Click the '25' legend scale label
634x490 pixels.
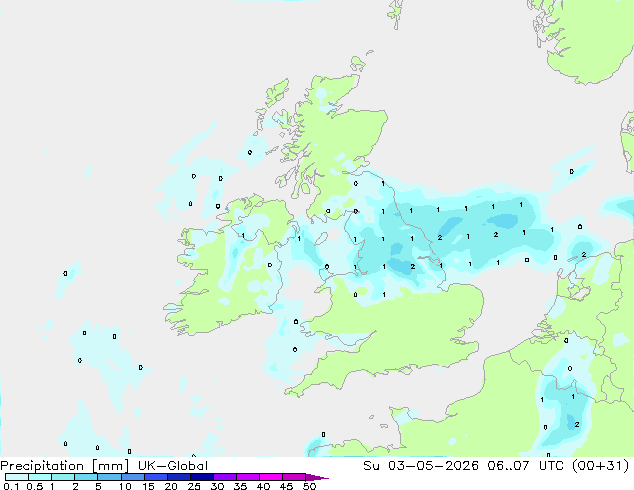[x=194, y=486]
